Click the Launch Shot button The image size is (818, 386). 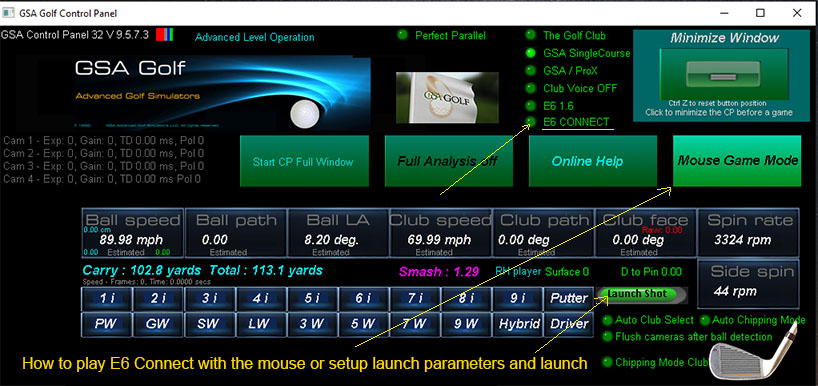tap(642, 294)
